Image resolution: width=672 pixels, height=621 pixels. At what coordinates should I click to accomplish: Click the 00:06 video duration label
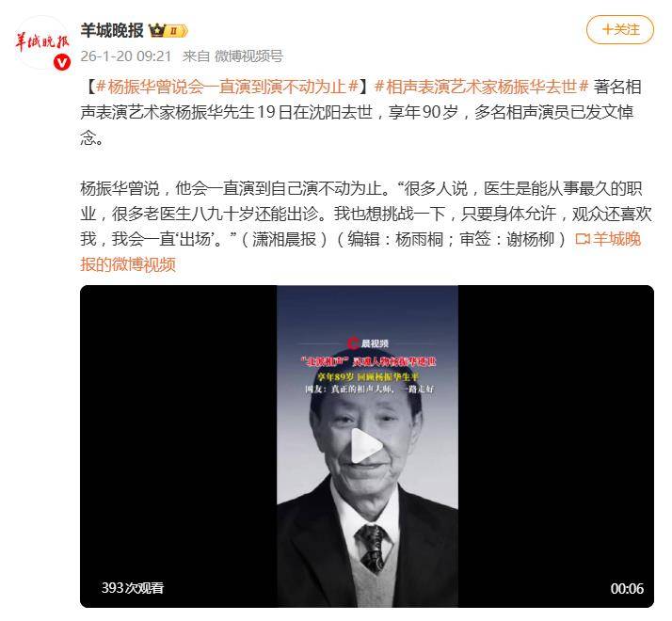coord(627,588)
